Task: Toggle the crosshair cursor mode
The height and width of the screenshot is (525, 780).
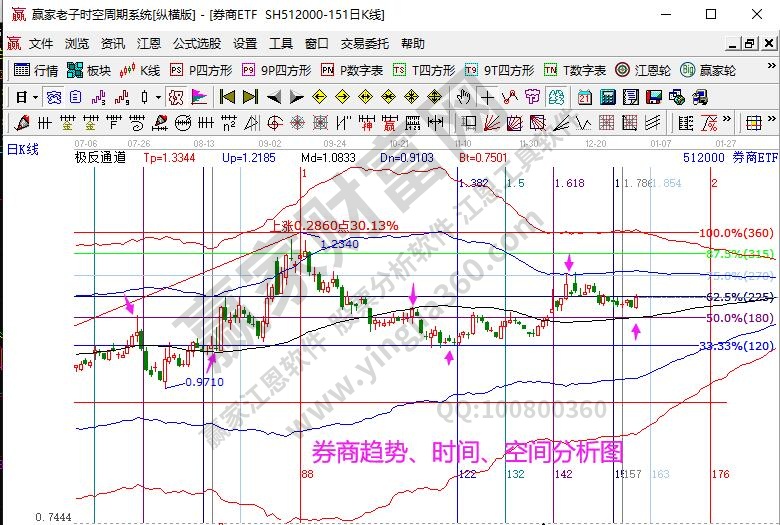Action: click(486, 97)
